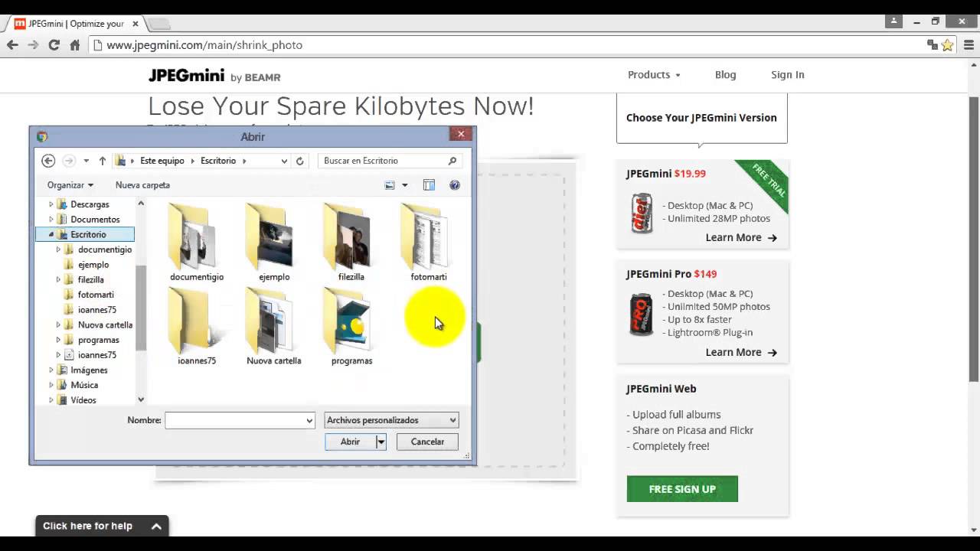This screenshot has height=551, width=980.
Task: Open the Products menu
Action: coord(654,74)
